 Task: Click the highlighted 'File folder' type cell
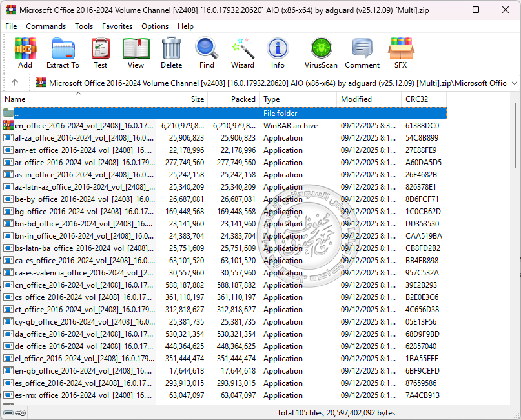280,113
